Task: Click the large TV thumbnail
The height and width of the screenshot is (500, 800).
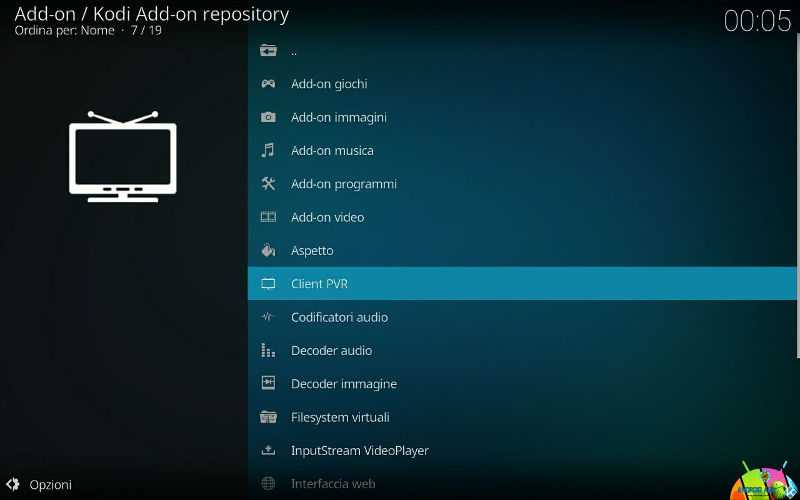Action: [x=122, y=157]
